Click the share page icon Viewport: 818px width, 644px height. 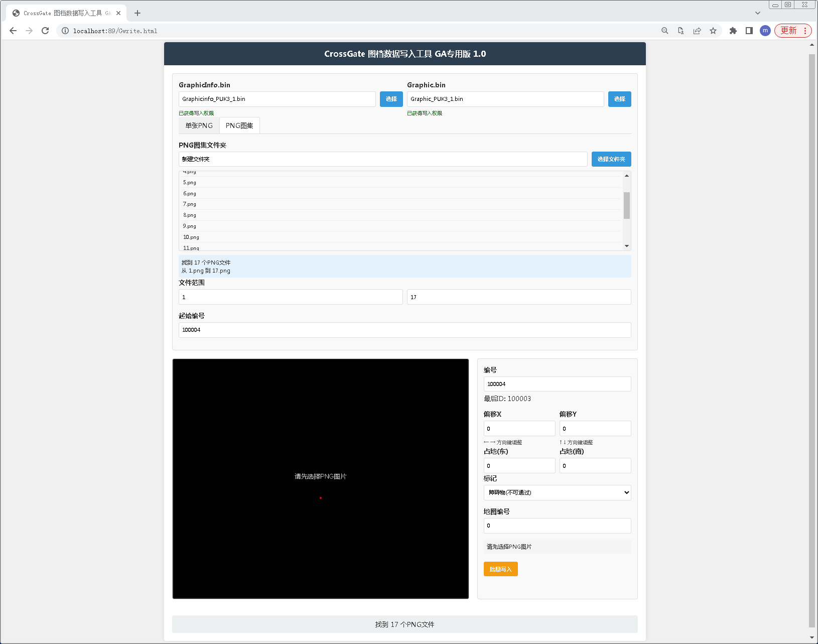click(697, 31)
